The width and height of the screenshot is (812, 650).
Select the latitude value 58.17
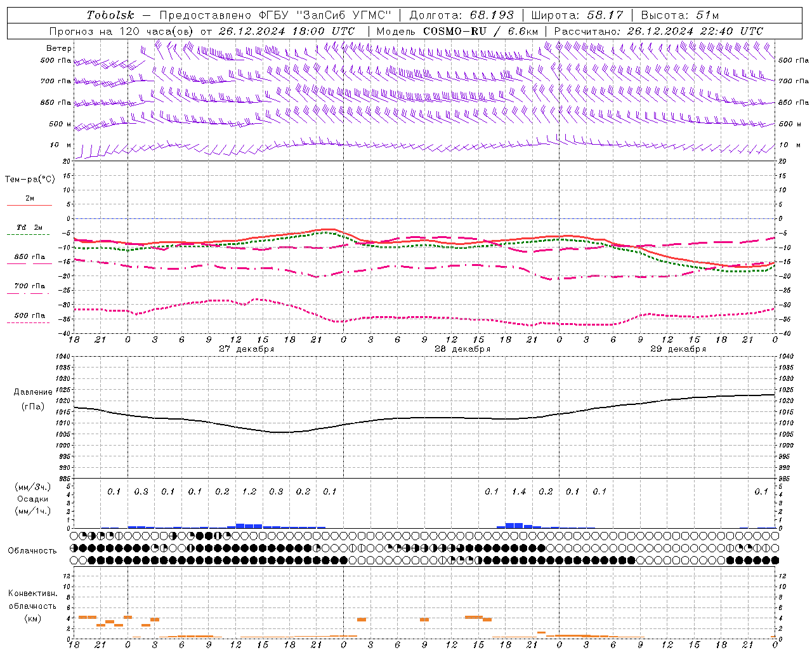point(605,15)
